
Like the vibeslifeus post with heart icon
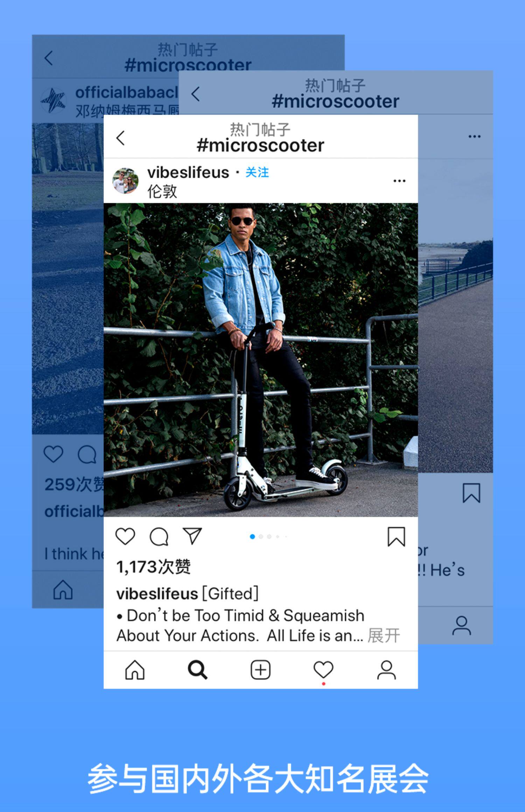pos(125,536)
